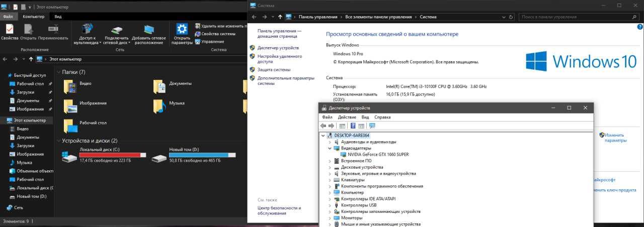Image resolution: width=644 pixels, height=227 pixels.
Task: Click the Explorer address bar path Этот компьютер
Action: click(65, 59)
